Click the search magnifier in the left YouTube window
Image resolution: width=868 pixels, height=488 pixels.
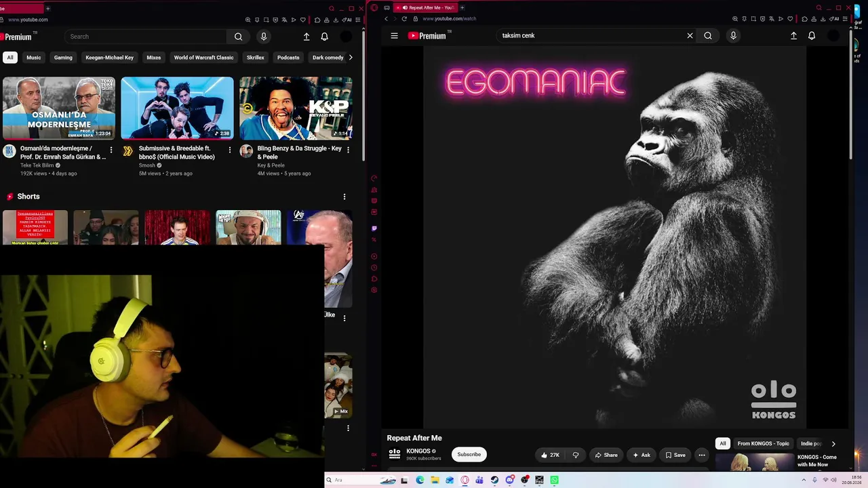click(x=238, y=37)
